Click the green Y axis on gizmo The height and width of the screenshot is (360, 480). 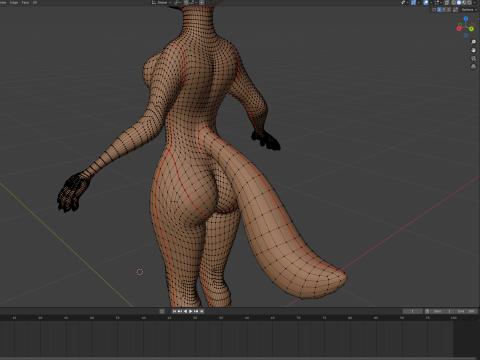(x=471, y=29)
